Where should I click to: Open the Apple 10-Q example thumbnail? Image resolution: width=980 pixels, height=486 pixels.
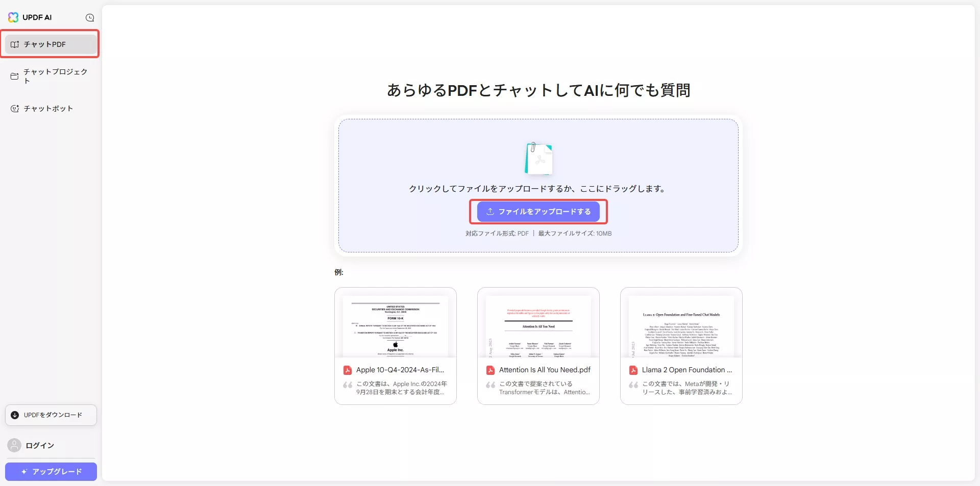click(396, 326)
